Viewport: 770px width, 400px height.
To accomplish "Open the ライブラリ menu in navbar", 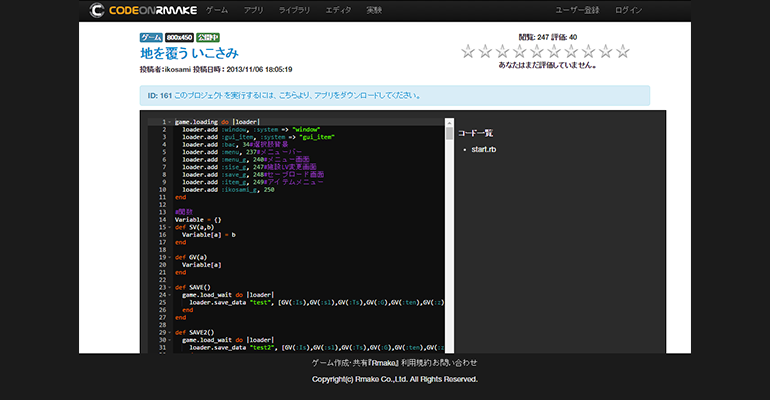I will pyautogui.click(x=294, y=10).
